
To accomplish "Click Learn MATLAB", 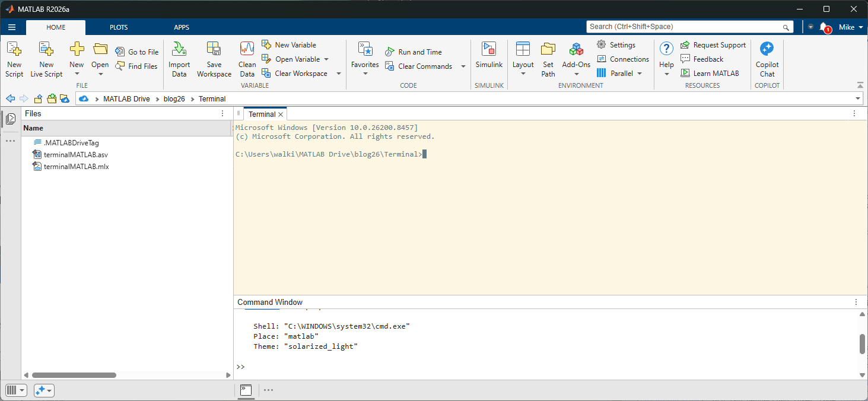I will pyautogui.click(x=710, y=74).
